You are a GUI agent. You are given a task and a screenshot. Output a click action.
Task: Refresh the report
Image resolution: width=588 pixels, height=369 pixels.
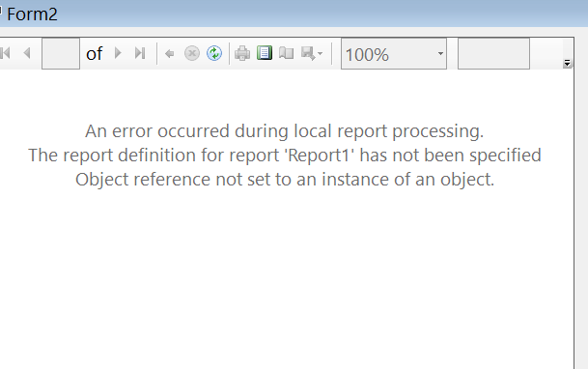point(214,53)
